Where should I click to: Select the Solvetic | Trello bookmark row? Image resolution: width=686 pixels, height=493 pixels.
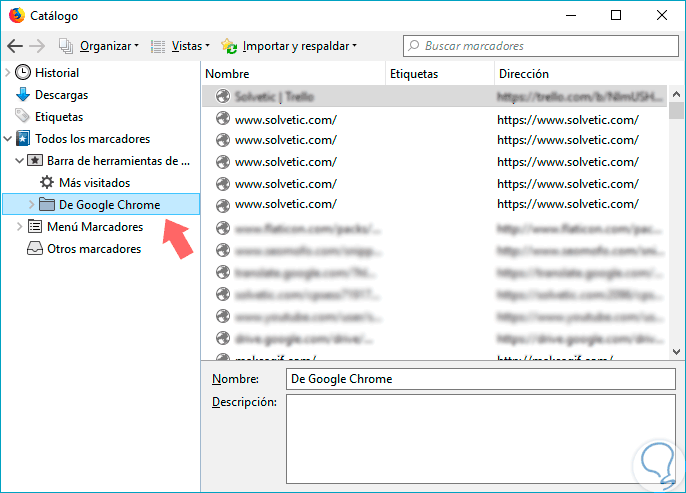click(434, 96)
